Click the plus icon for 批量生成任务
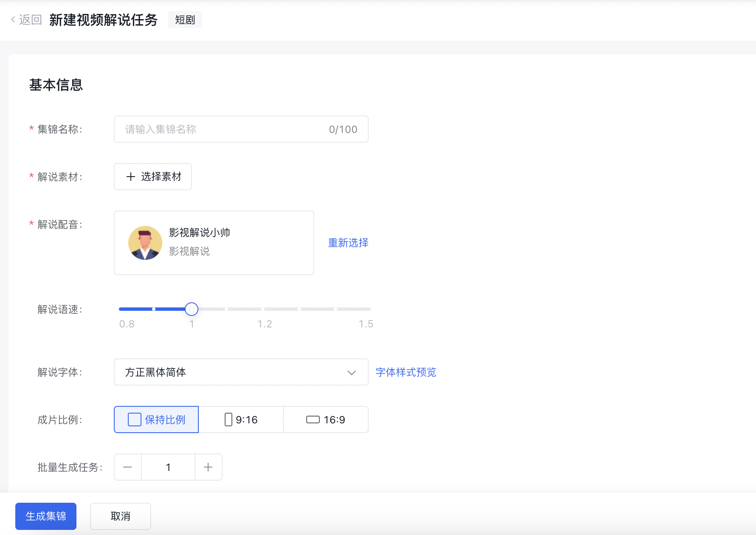 [x=208, y=467]
